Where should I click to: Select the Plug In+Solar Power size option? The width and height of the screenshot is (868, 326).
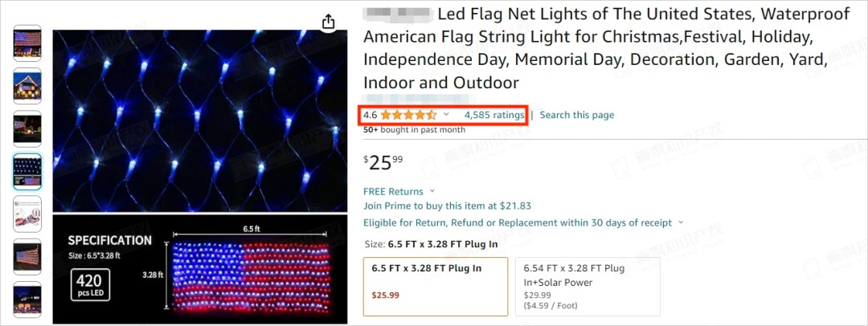point(588,286)
